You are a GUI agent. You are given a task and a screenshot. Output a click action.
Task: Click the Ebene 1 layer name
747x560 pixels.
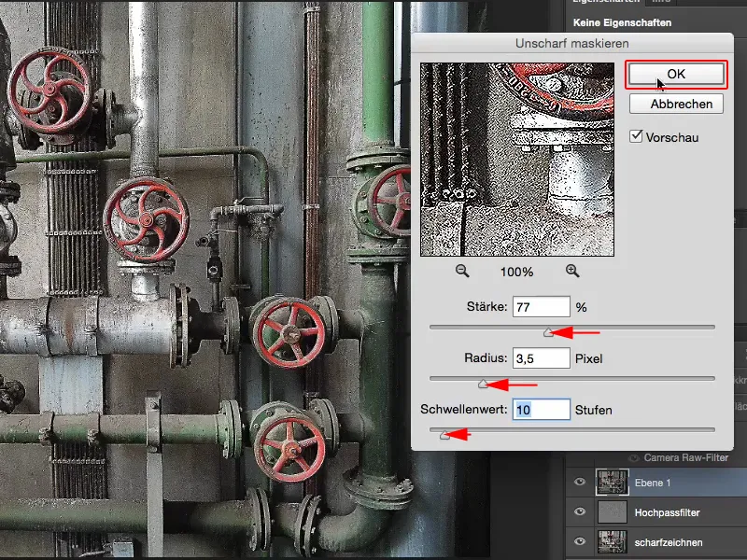click(x=652, y=483)
